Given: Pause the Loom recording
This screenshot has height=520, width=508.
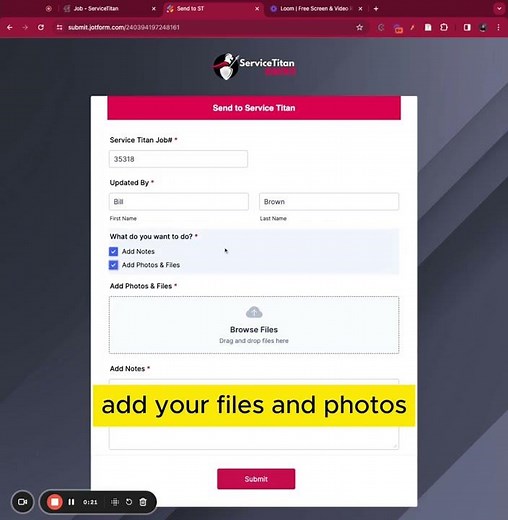Looking at the screenshot, I should coord(71,502).
